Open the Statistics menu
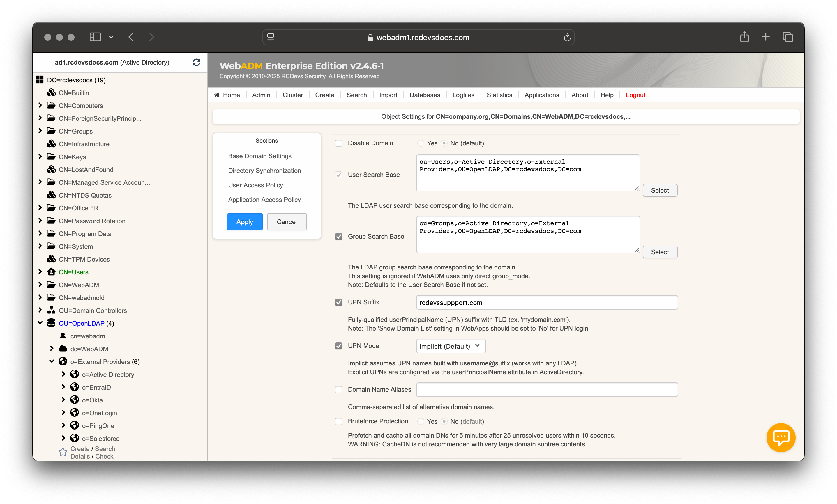This screenshot has height=504, width=837. (499, 95)
